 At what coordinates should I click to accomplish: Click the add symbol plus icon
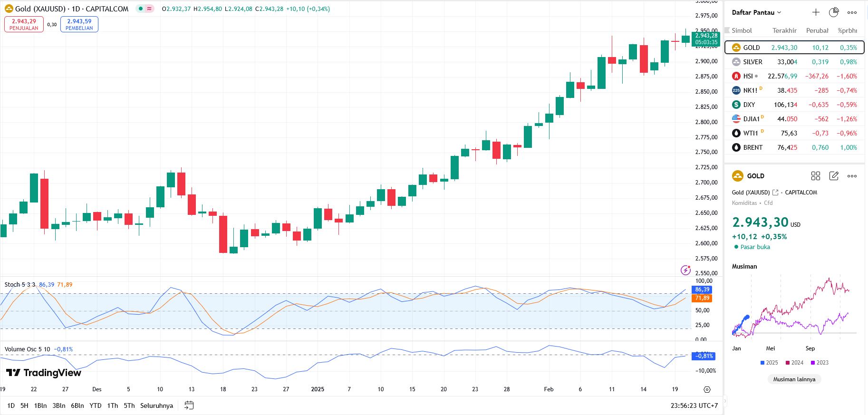tap(816, 12)
